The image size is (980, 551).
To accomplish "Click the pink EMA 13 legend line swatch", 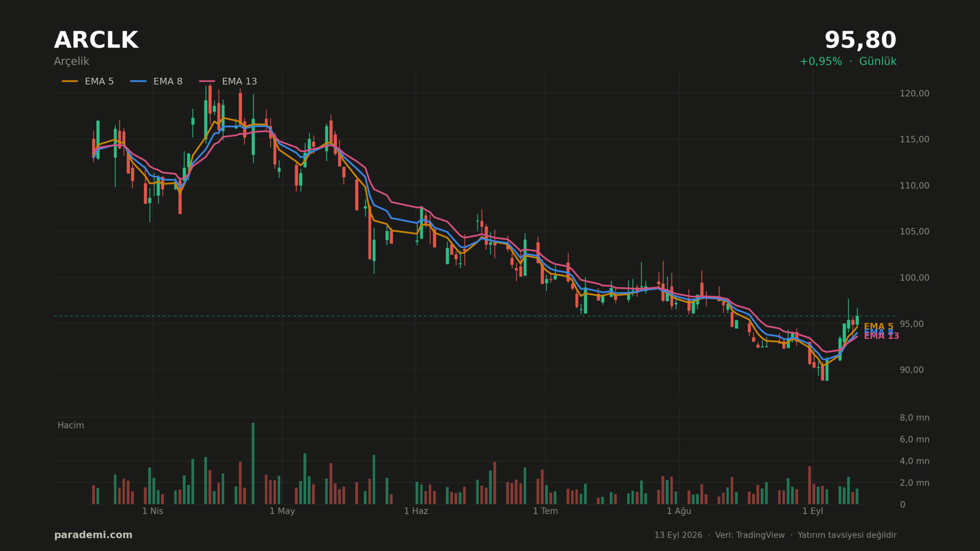I will pyautogui.click(x=207, y=81).
